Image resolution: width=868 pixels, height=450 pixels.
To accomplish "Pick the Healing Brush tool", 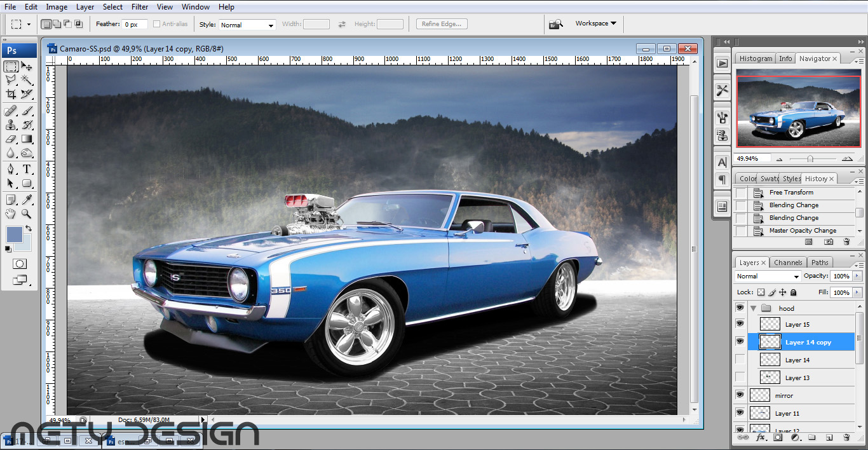I will pos(11,112).
